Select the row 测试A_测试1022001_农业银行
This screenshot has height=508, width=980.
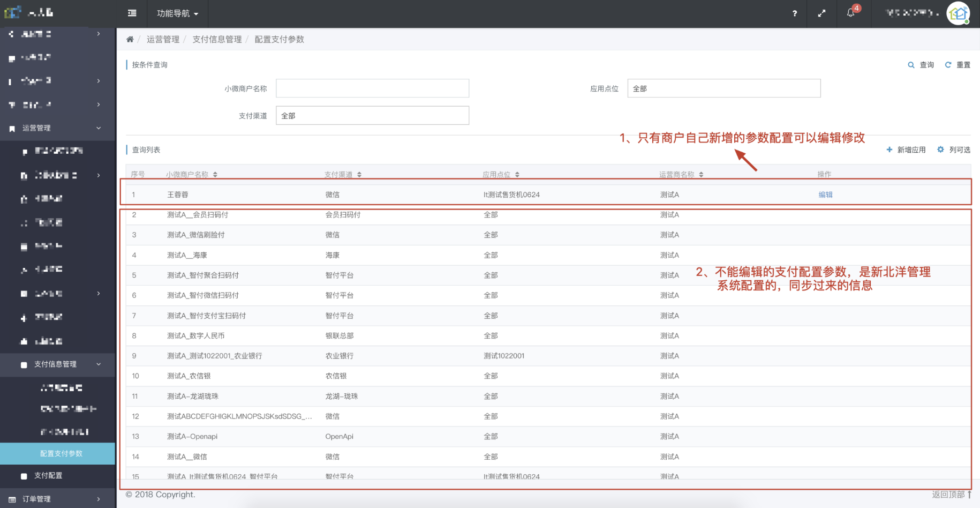[x=548, y=356]
